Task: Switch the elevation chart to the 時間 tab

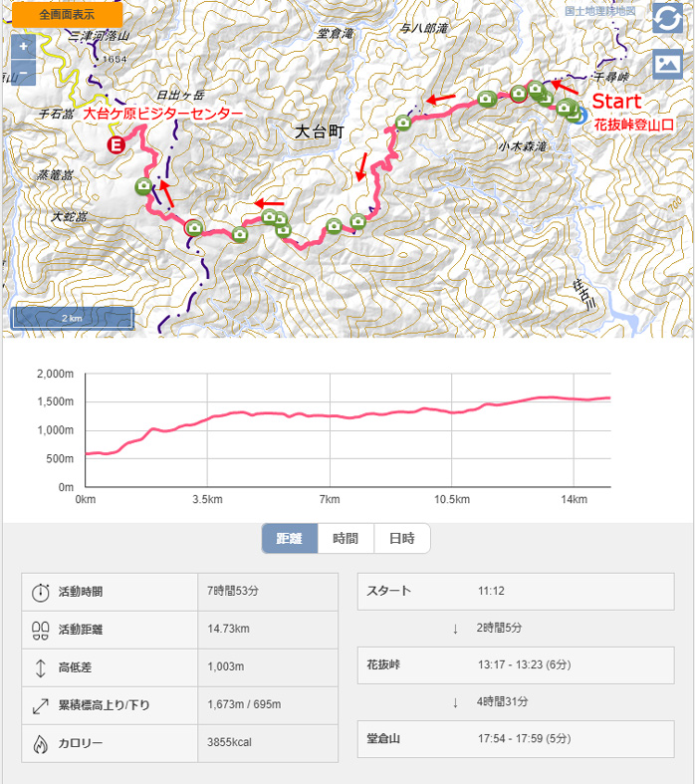Action: tap(346, 538)
